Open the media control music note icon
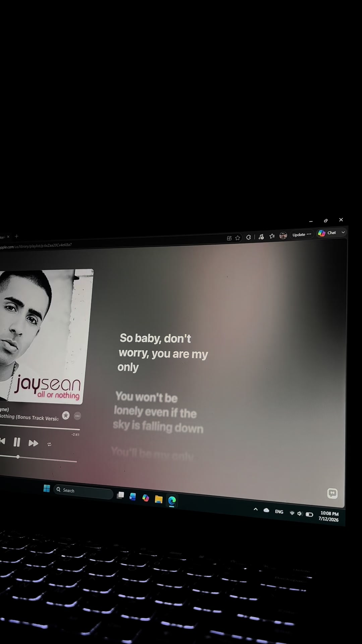 (x=261, y=237)
